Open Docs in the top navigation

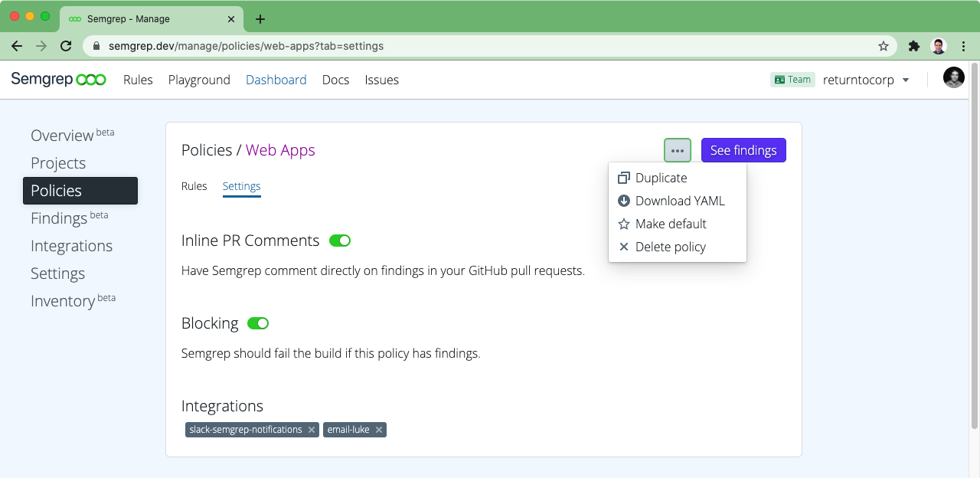click(x=336, y=80)
